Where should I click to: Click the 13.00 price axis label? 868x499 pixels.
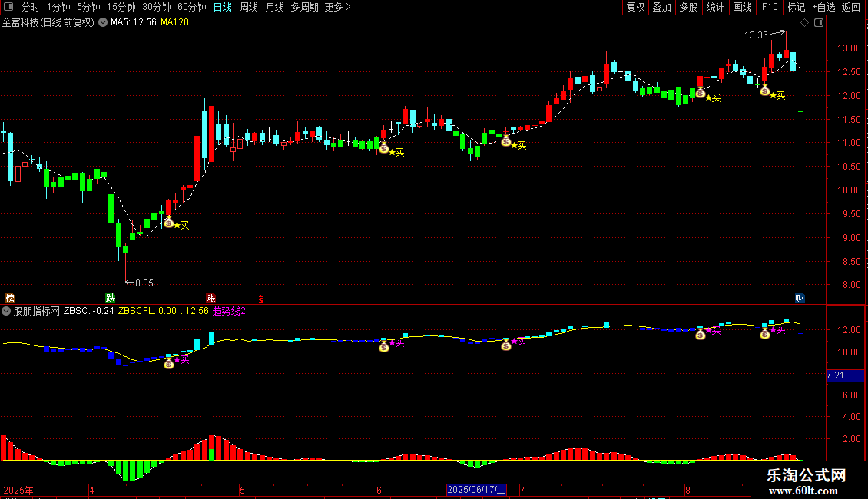pyautogui.click(x=849, y=48)
